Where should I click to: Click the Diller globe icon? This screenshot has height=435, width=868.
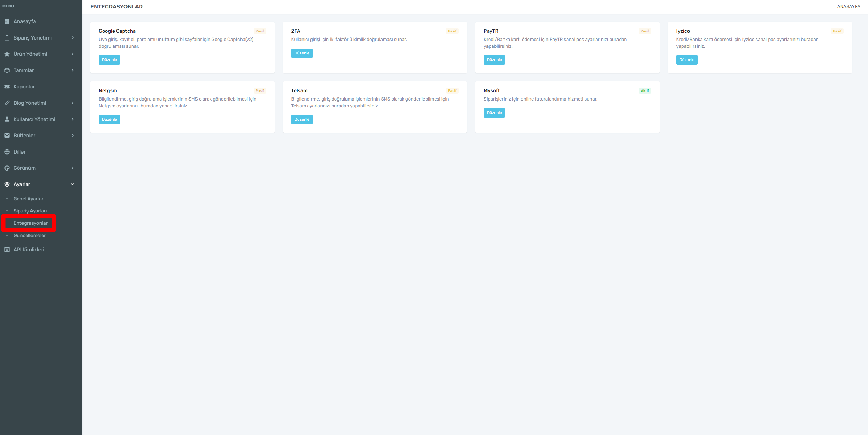pyautogui.click(x=7, y=152)
